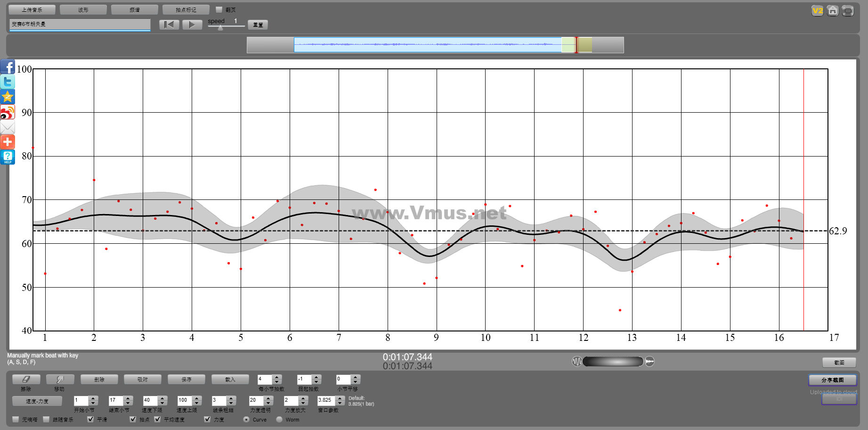This screenshot has height=430, width=868.
Task: Enable the 跟随音乐 follow music checkbox
Action: [x=46, y=419]
